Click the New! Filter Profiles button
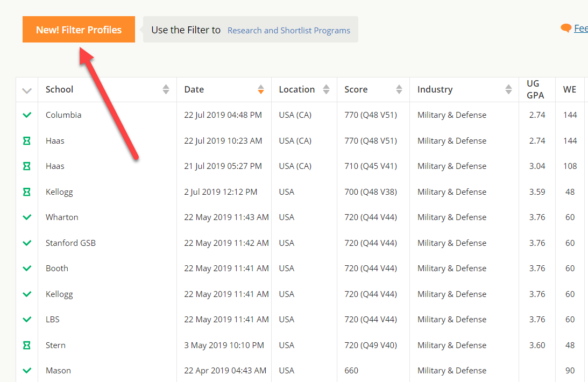Image resolution: width=588 pixels, height=382 pixels. pos(79,30)
